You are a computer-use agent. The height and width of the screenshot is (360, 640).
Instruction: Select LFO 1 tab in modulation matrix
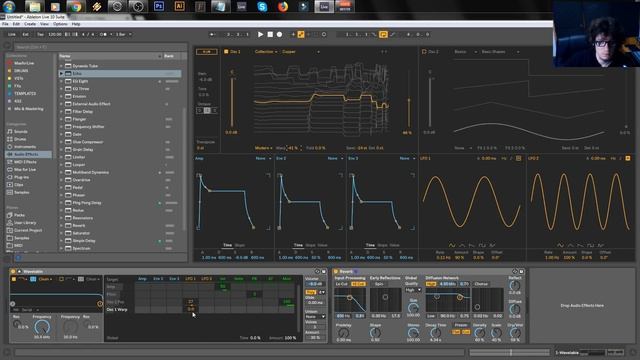click(190, 279)
